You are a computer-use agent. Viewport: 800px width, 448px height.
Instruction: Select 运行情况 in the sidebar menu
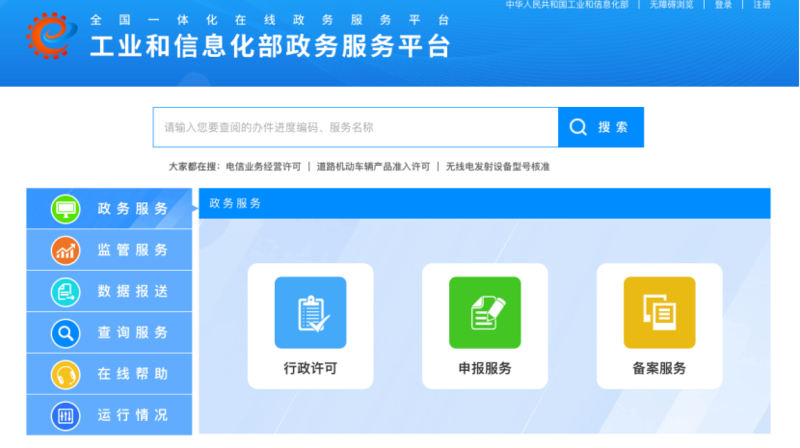click(x=109, y=415)
